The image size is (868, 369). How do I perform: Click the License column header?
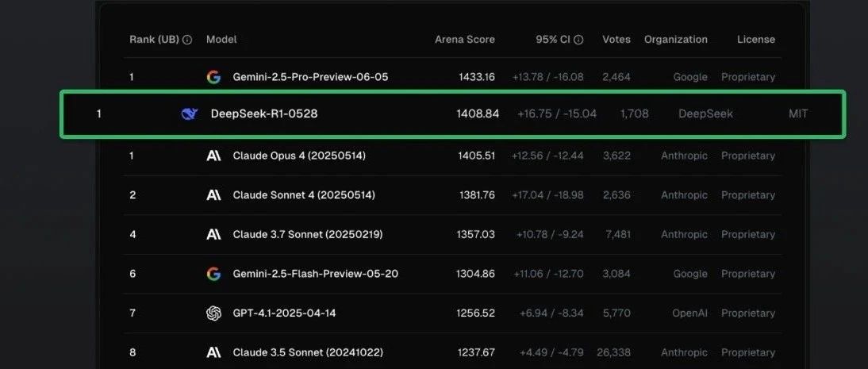coord(756,40)
